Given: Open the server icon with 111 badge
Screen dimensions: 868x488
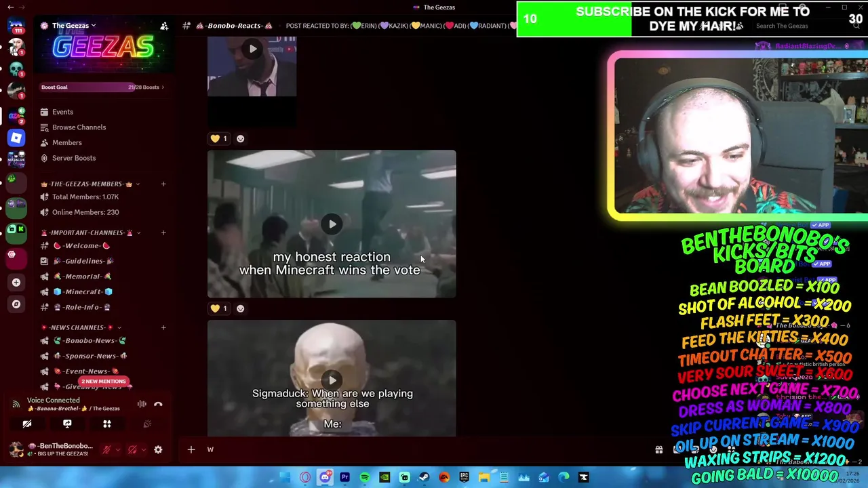Looking at the screenshot, I should pyautogui.click(x=16, y=26).
